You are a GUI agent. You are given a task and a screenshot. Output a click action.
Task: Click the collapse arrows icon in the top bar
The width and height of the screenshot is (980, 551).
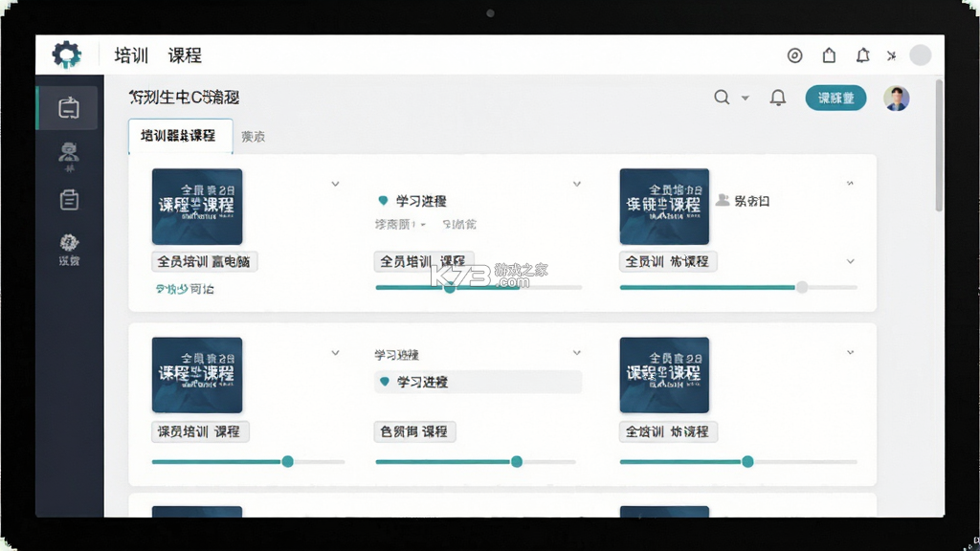[891, 55]
